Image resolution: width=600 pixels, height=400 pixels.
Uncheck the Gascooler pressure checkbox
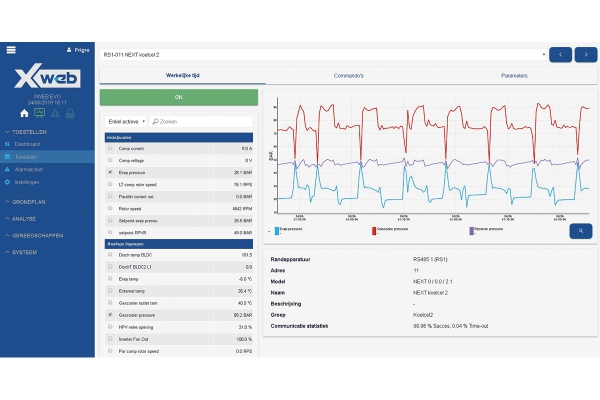pos(110,315)
